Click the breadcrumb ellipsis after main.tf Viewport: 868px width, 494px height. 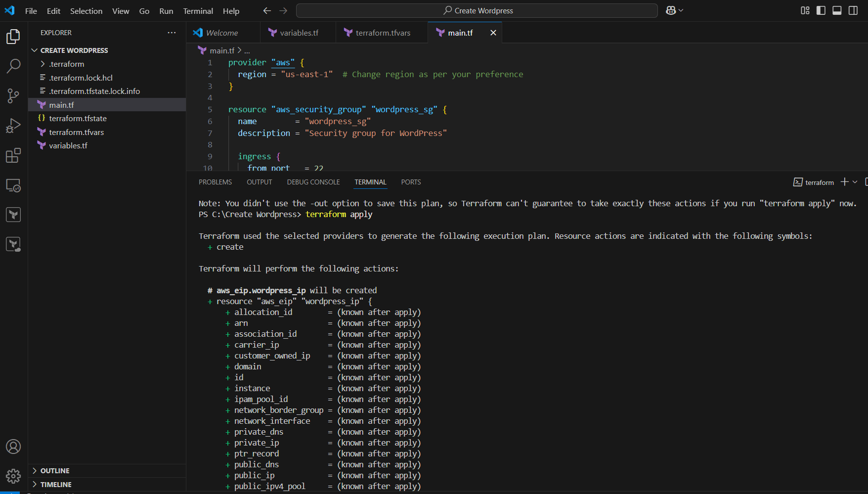point(247,50)
